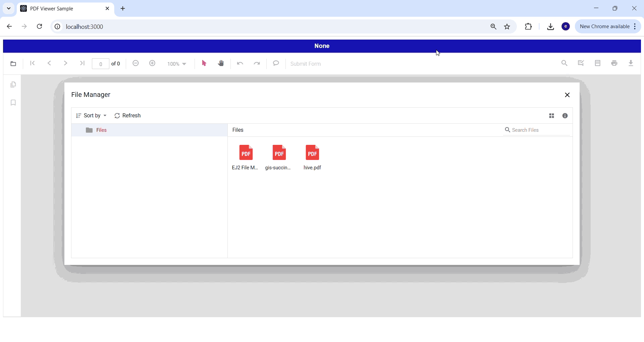The image size is (644, 342).
Task: Switch File Manager to details view
Action: click(x=552, y=116)
